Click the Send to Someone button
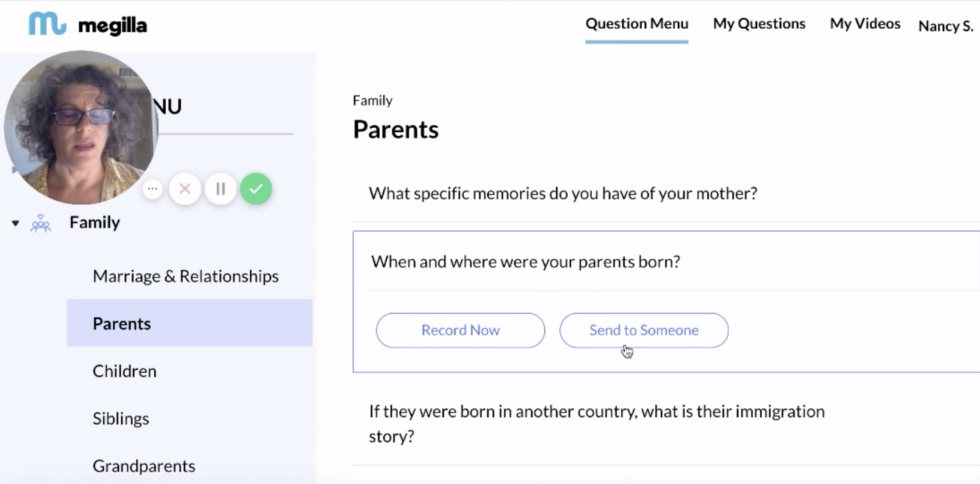Viewport: 980px width, 484px height. [x=644, y=330]
